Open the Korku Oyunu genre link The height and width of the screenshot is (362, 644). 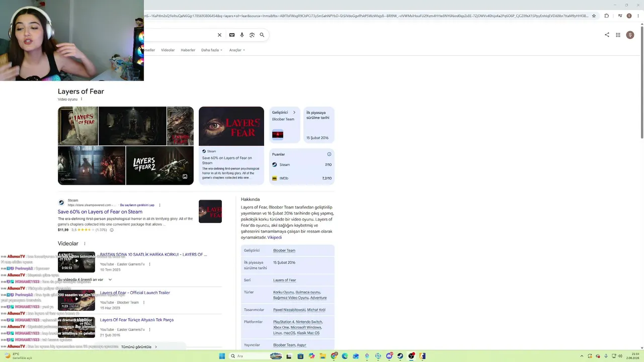click(x=283, y=292)
